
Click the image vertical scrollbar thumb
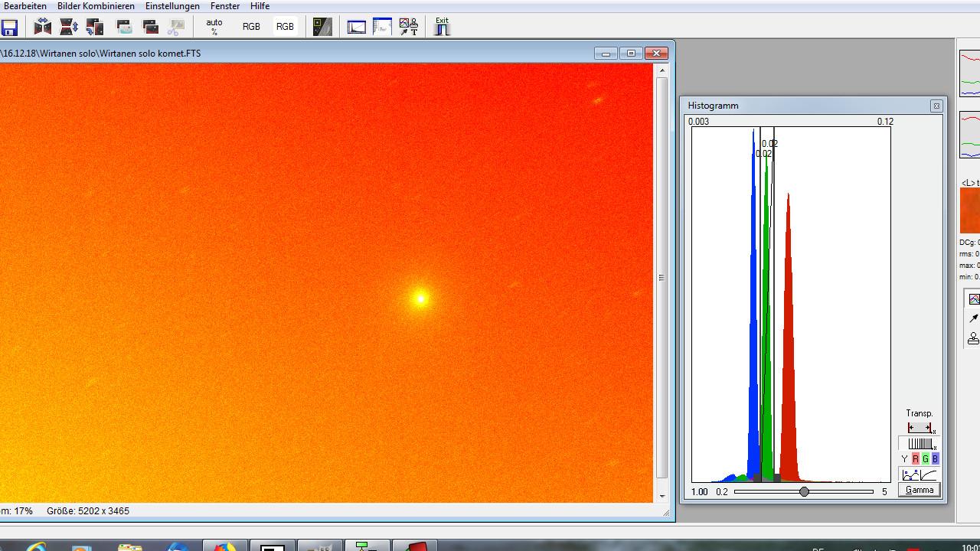[x=662, y=278]
